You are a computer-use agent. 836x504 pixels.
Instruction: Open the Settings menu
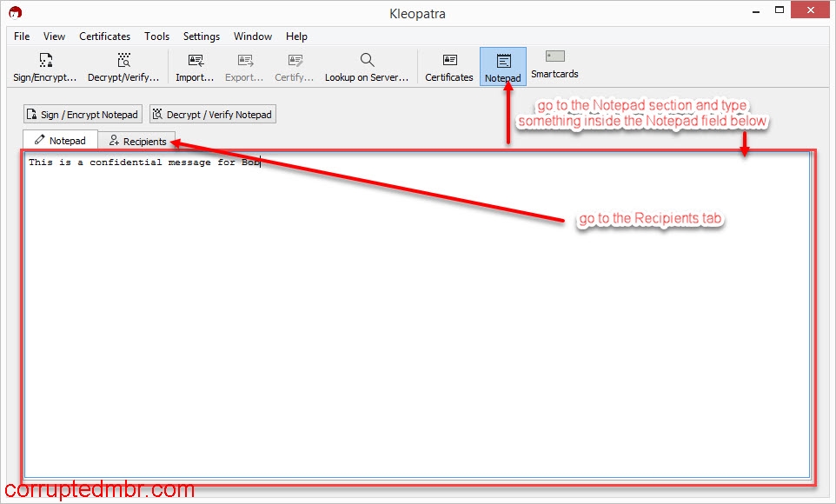(201, 36)
